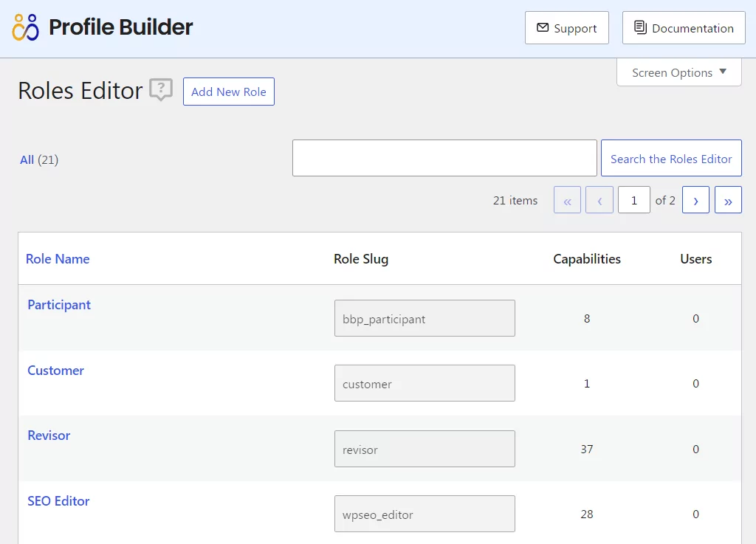
Task: Click Add New Role button
Action: (229, 92)
